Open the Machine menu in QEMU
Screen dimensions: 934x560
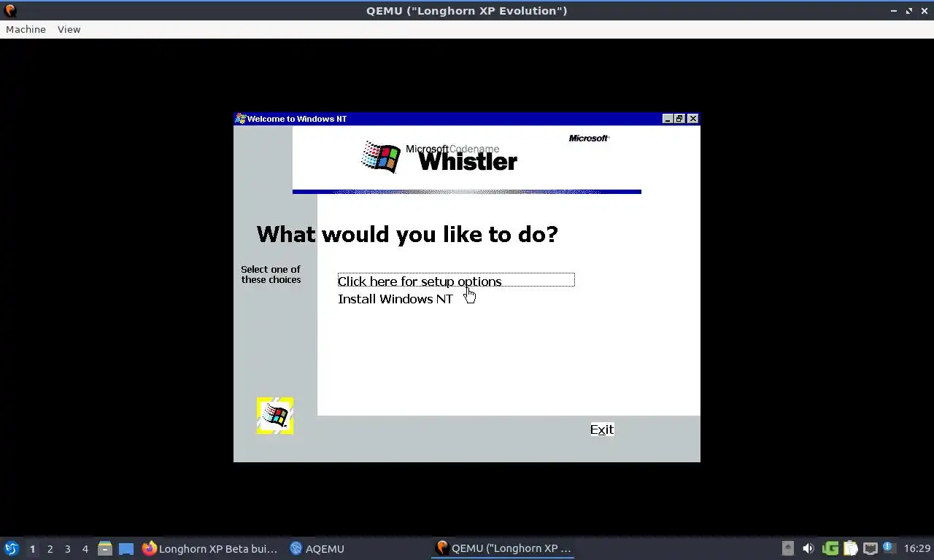[x=26, y=29]
